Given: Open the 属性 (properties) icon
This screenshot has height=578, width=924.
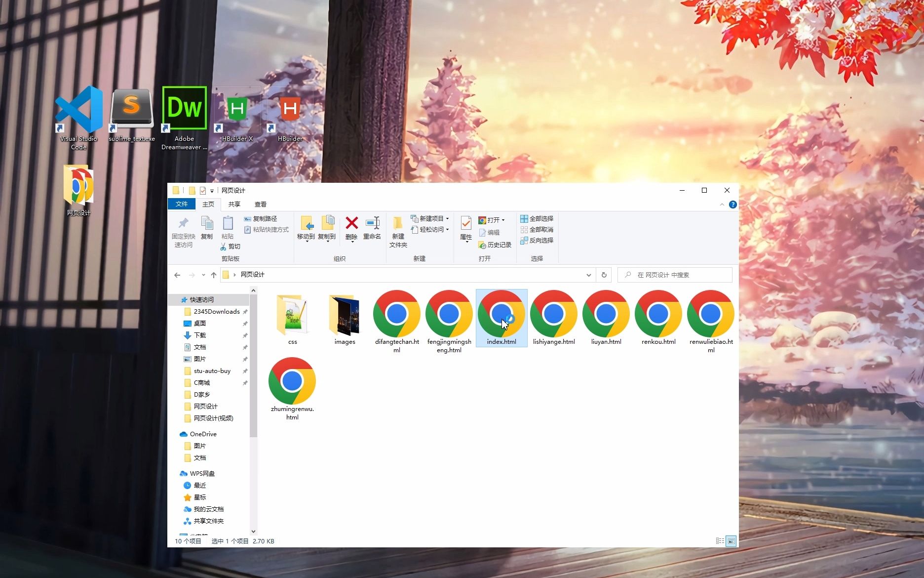Looking at the screenshot, I should click(x=464, y=229).
